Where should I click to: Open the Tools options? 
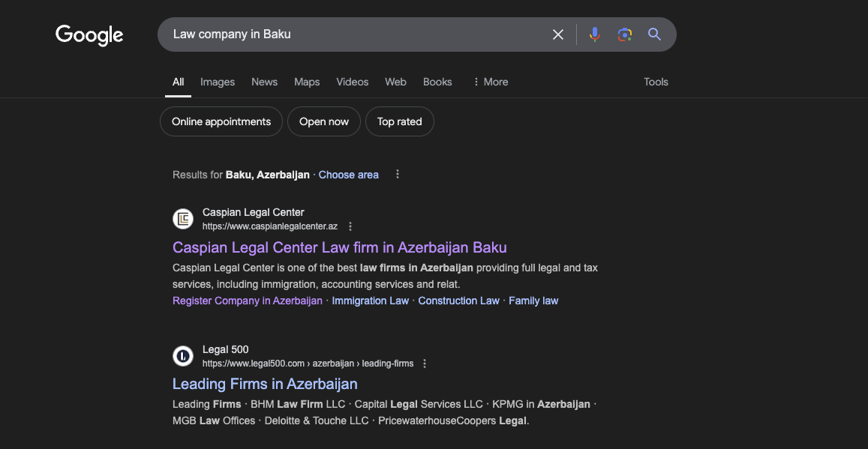656,82
